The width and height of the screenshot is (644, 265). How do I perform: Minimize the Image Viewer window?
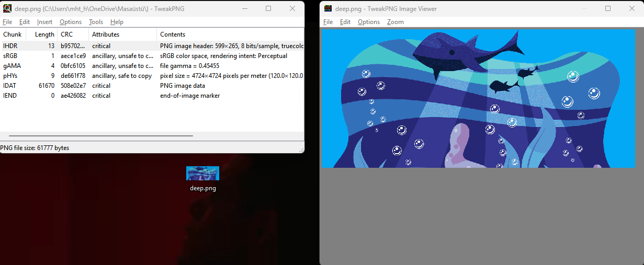584,8
